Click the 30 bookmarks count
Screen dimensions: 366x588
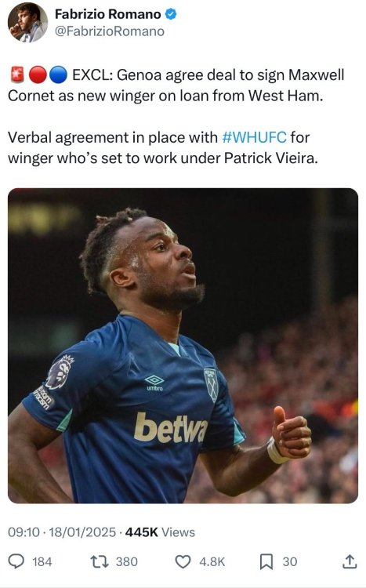pyautogui.click(x=290, y=562)
